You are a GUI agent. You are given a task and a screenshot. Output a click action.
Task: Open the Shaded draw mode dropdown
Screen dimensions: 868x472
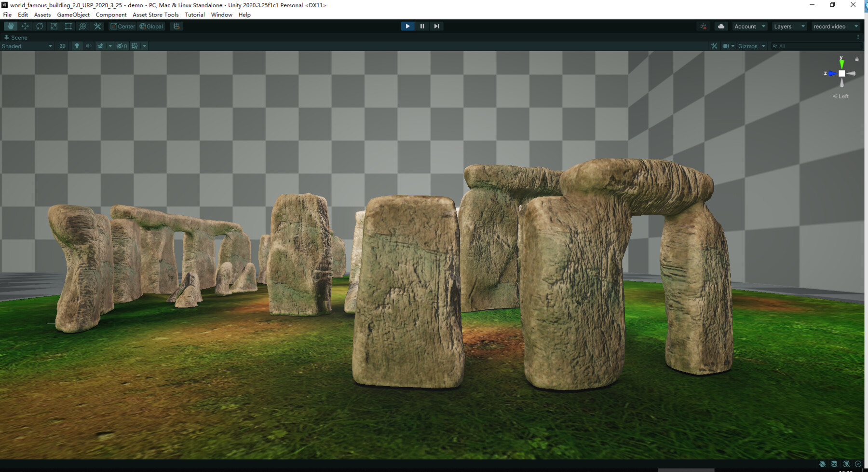pos(27,46)
